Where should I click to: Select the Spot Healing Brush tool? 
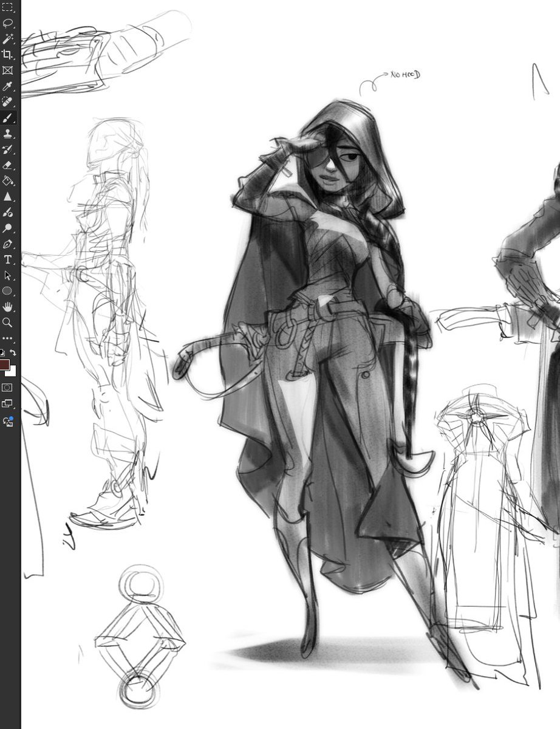click(x=8, y=102)
